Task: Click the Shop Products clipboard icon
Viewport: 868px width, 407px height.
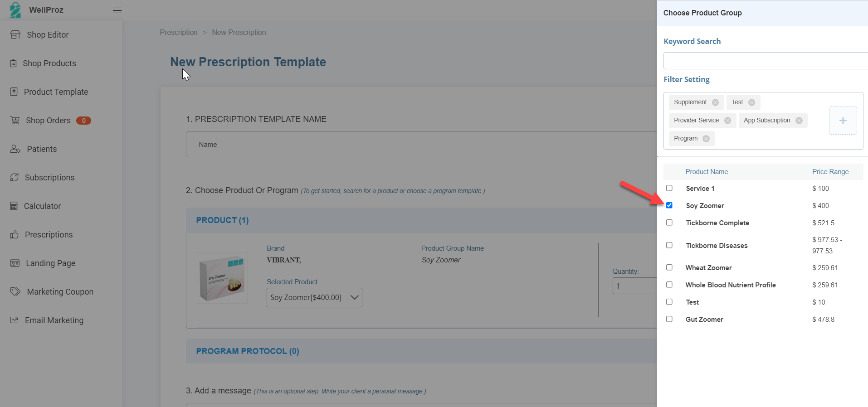Action: (14, 63)
